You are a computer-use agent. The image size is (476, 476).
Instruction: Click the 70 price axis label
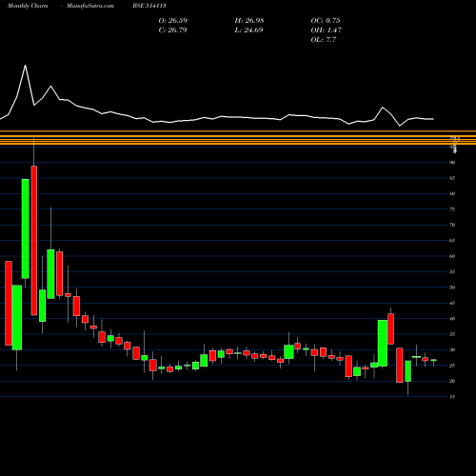(452, 225)
